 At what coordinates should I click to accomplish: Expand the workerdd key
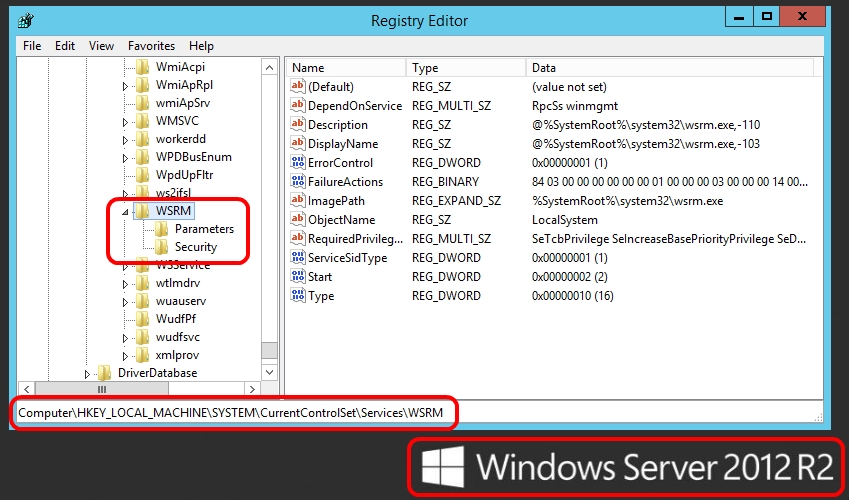(125, 140)
